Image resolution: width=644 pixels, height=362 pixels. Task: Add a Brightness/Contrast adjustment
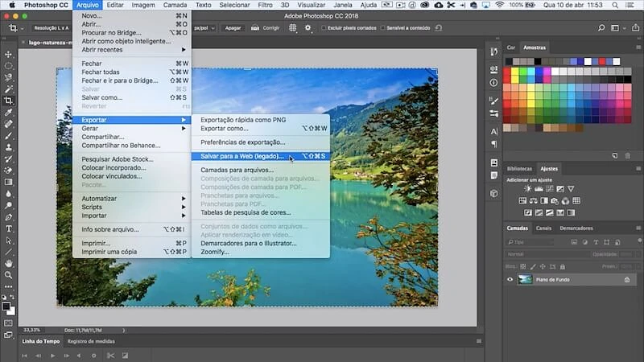[x=527, y=189]
